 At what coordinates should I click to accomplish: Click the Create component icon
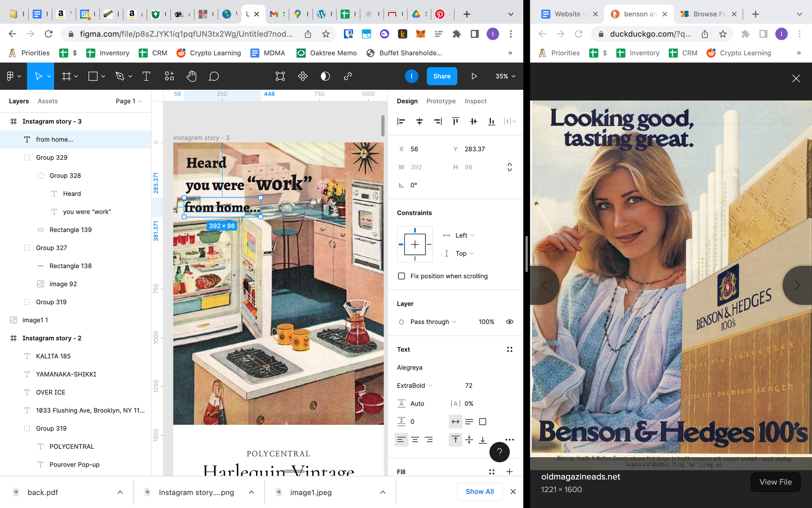click(302, 76)
